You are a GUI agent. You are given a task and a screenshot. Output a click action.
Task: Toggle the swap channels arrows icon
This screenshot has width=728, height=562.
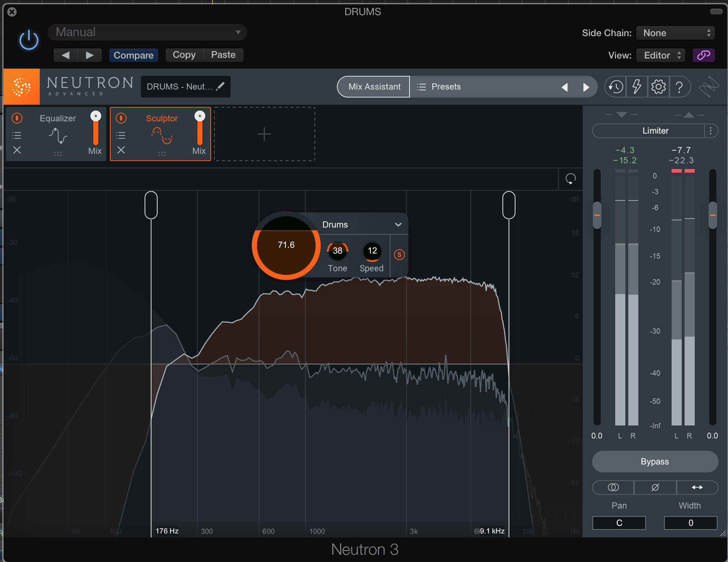[x=697, y=487]
